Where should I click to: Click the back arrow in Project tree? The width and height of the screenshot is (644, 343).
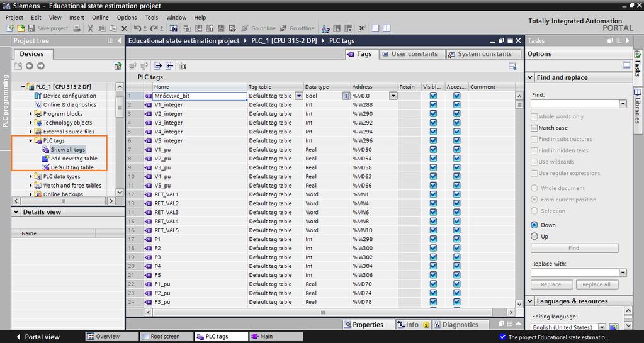[x=29, y=65]
